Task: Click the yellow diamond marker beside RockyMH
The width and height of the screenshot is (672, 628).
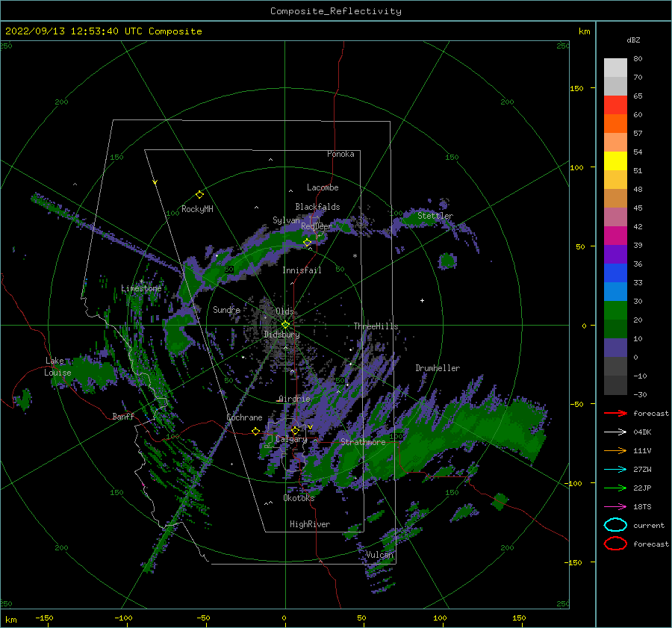Action: 199,195
